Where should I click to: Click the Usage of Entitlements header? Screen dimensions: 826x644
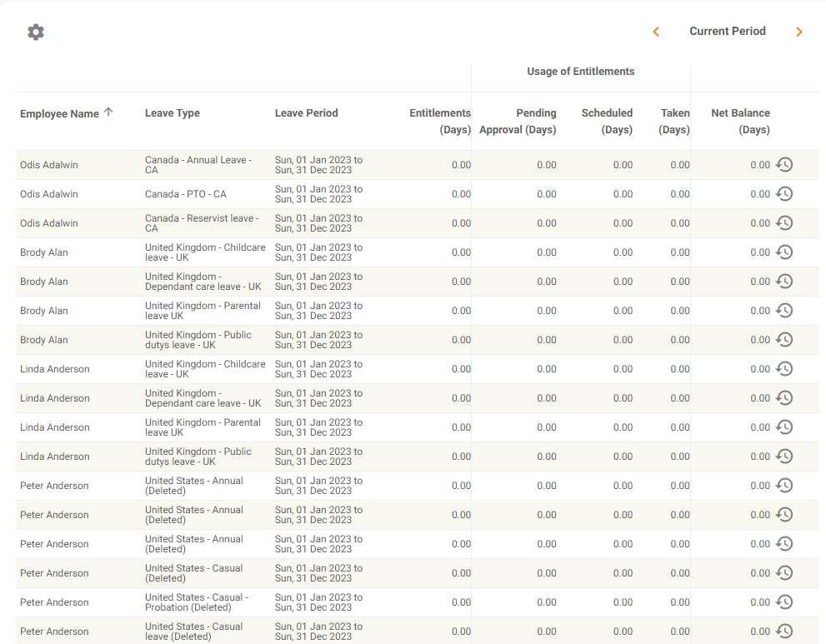click(x=580, y=71)
